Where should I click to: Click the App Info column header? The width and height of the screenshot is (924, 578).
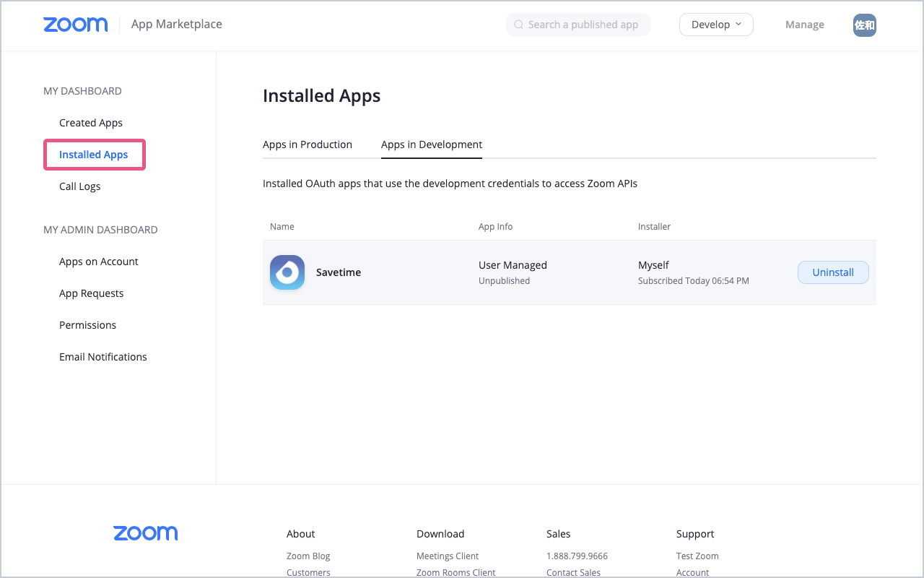(x=496, y=227)
